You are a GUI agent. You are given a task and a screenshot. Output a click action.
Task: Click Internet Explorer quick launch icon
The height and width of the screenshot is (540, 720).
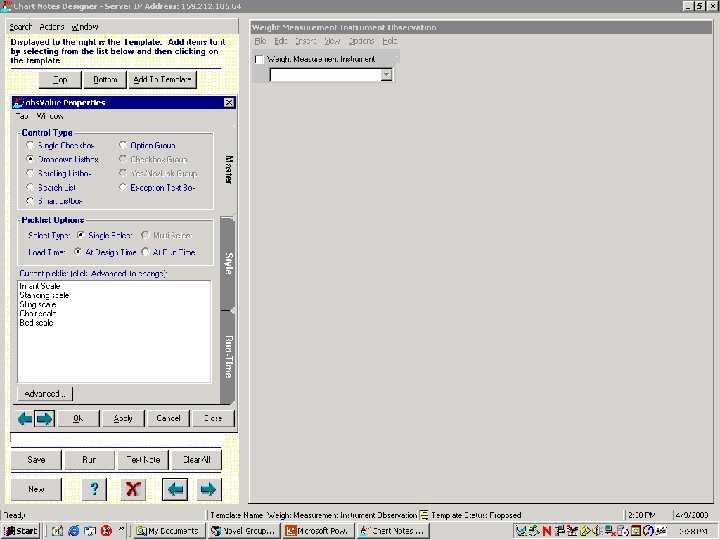click(x=74, y=531)
